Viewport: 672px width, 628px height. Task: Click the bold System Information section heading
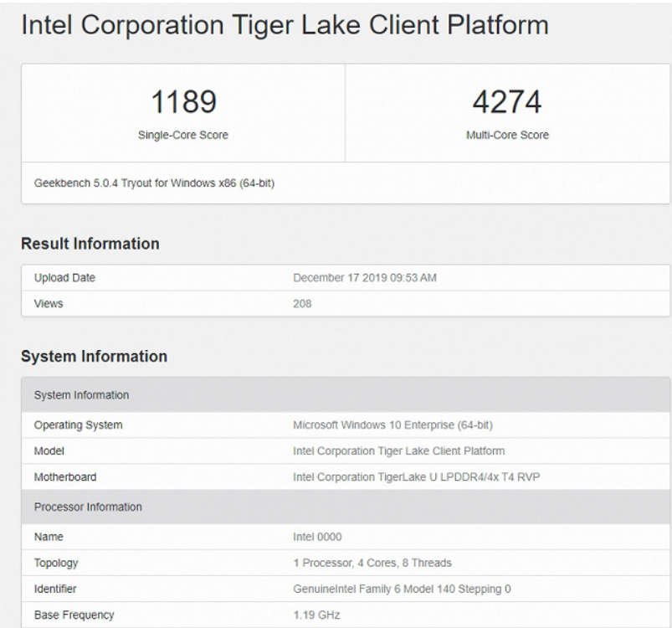click(94, 356)
